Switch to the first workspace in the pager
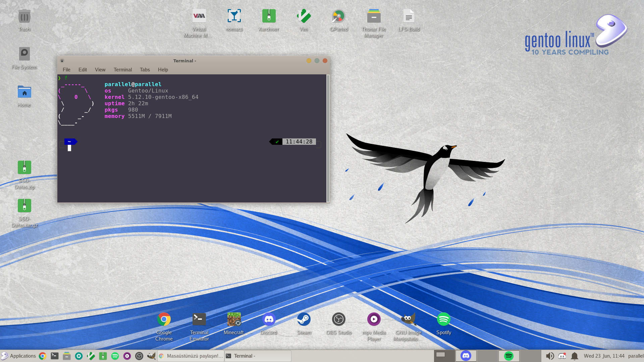Screen dimensions: 644x362 [x=444, y=356]
